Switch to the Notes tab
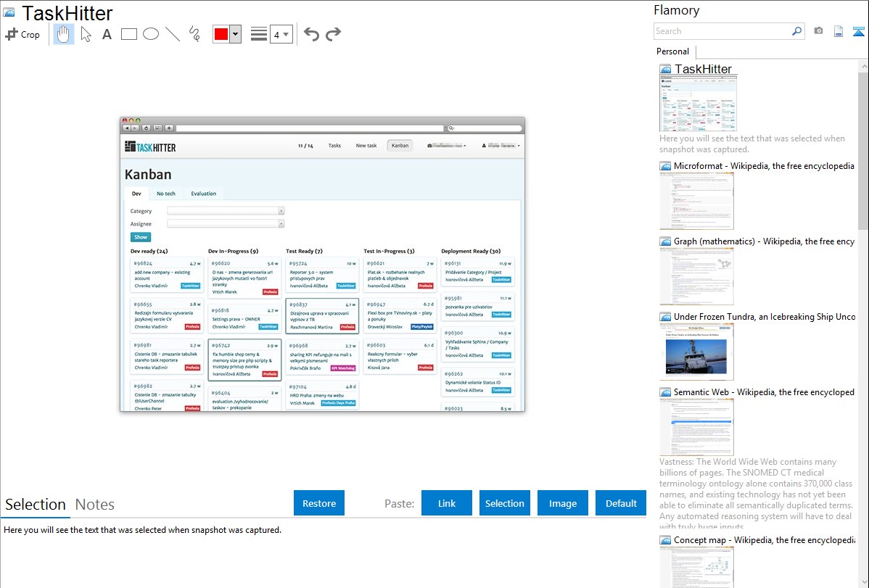This screenshot has height=588, width=869. (x=95, y=505)
